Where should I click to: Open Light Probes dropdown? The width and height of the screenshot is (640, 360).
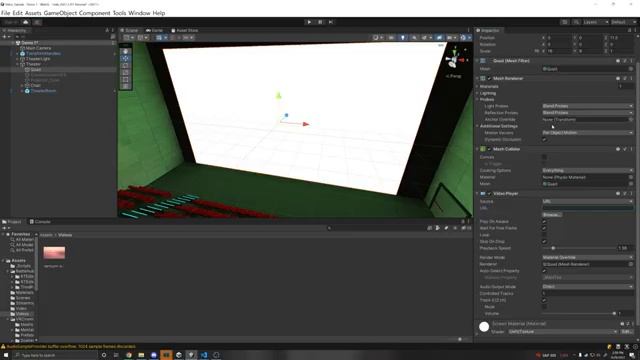coord(587,106)
